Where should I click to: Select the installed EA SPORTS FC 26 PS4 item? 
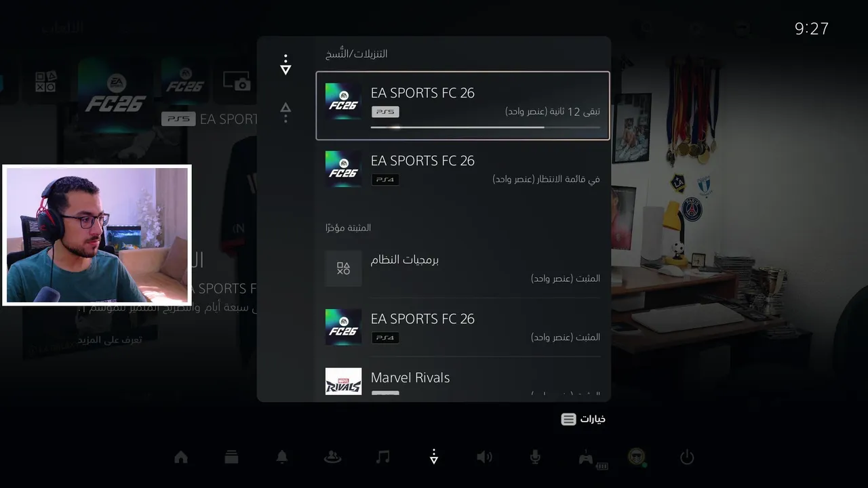pos(462,327)
